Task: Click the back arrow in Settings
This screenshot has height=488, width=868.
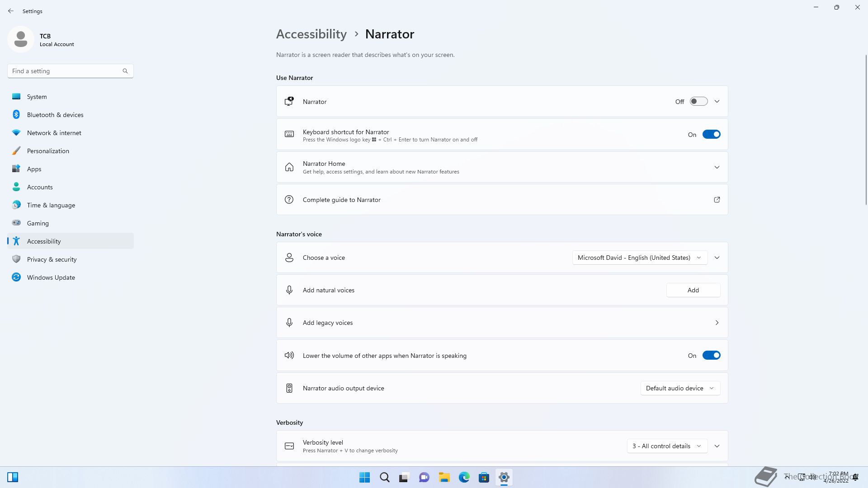Action: point(11,11)
